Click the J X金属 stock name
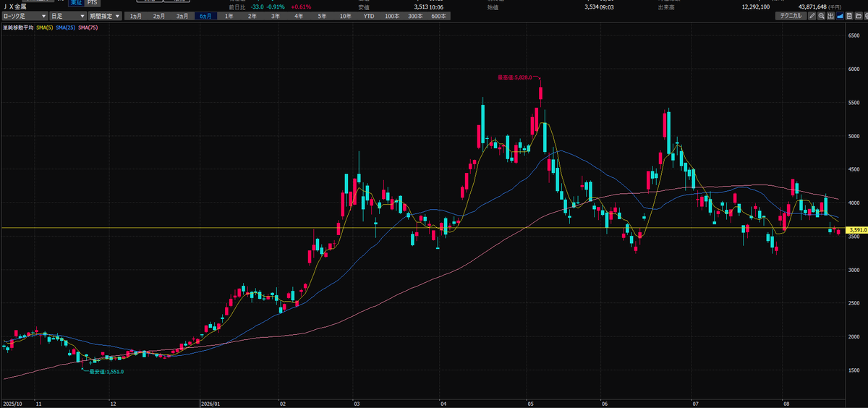 click(x=16, y=7)
